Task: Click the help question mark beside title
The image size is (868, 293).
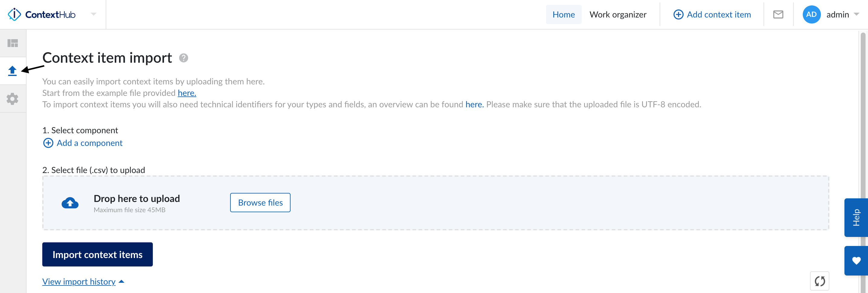Action: point(183,58)
